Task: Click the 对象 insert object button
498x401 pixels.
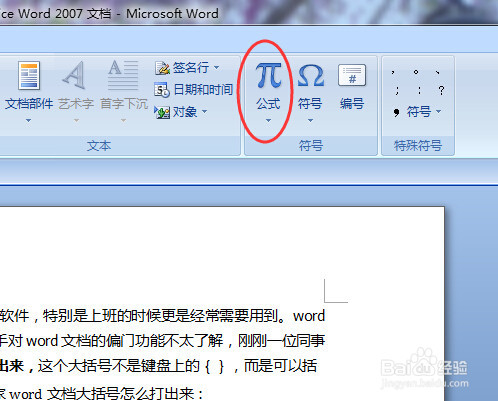Action: coord(176,112)
